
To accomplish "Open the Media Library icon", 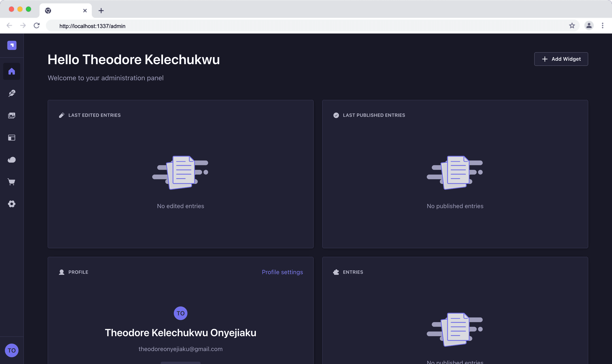I will (x=12, y=116).
